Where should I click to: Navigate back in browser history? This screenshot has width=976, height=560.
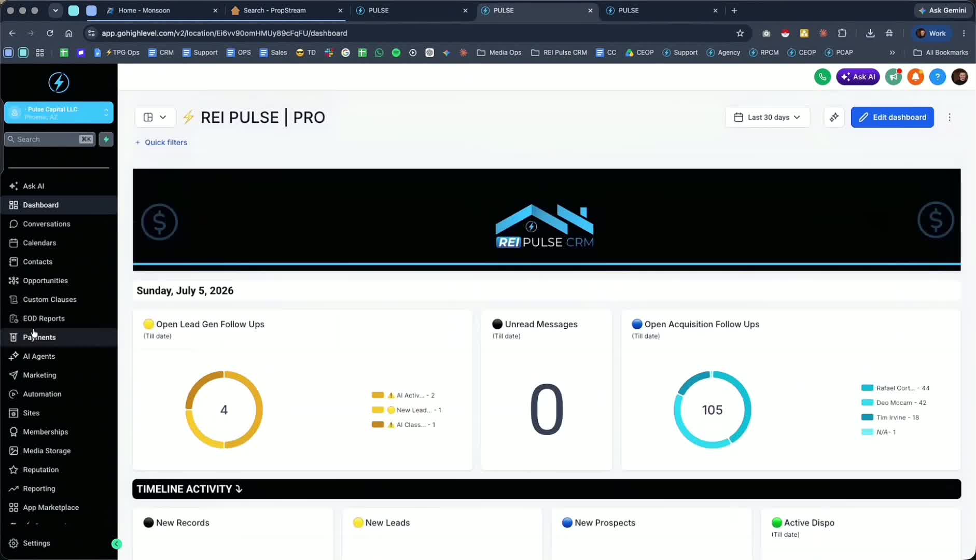click(12, 33)
